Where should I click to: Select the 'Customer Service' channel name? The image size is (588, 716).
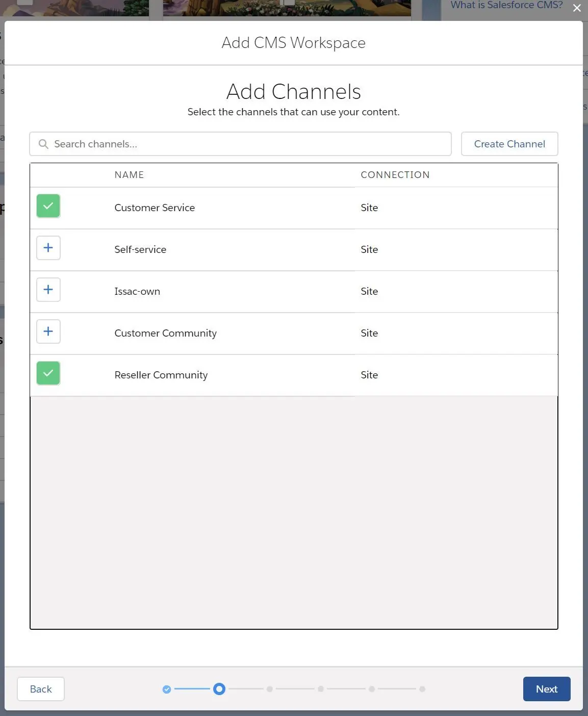pyautogui.click(x=155, y=208)
